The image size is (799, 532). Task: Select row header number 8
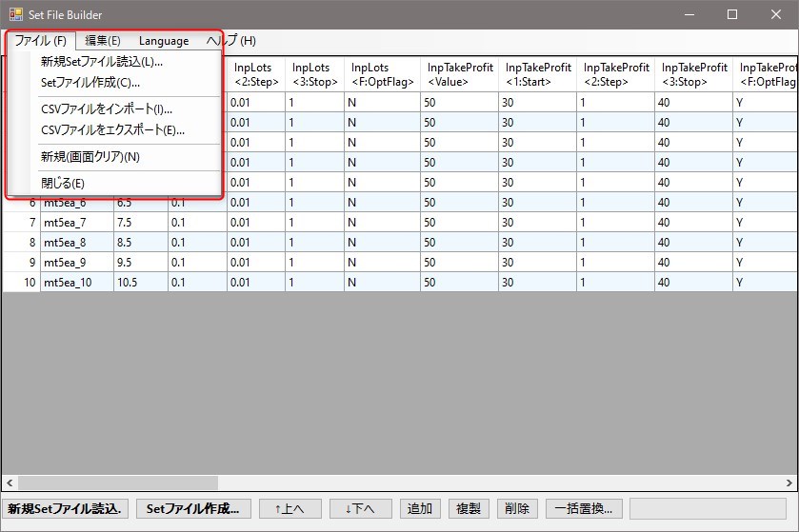point(21,243)
